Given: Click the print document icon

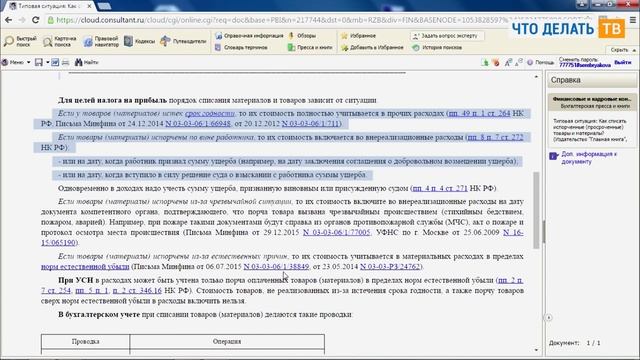Looking at the screenshot, I should coord(65,62).
